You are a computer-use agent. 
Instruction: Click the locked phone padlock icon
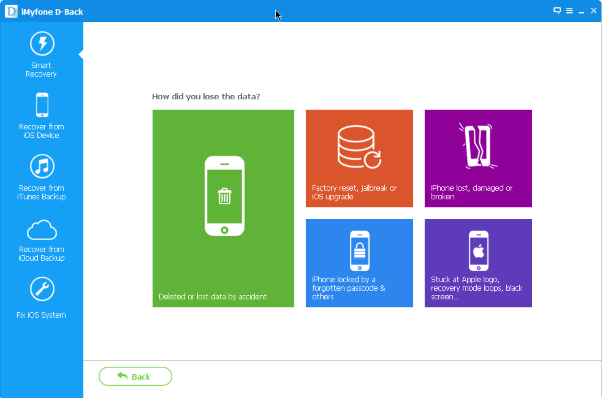point(360,251)
